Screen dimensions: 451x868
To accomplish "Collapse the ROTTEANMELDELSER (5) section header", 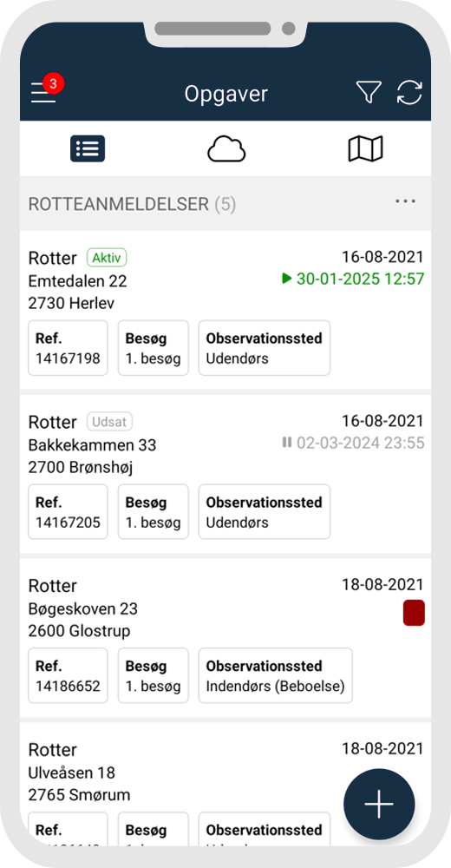I will pyautogui.click(x=225, y=204).
